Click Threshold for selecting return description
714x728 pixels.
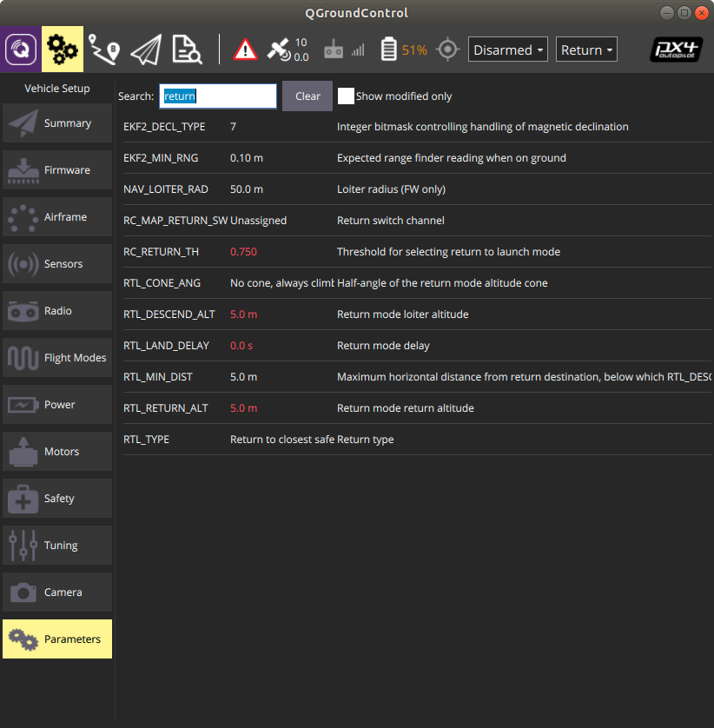click(448, 252)
